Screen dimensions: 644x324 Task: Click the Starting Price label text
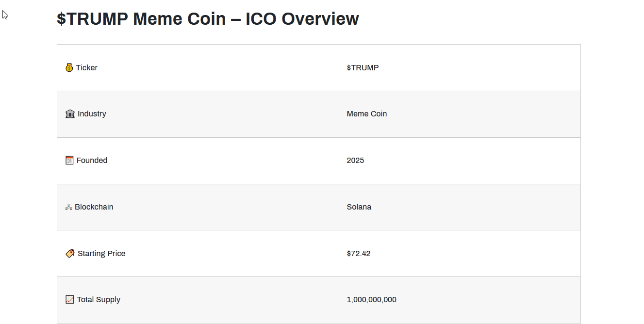(101, 254)
